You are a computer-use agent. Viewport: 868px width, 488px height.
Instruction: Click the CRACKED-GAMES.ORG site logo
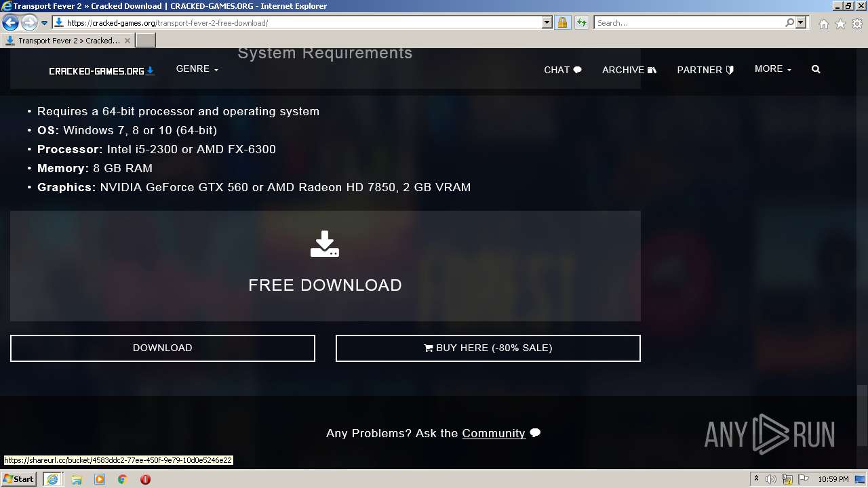pyautogui.click(x=102, y=70)
